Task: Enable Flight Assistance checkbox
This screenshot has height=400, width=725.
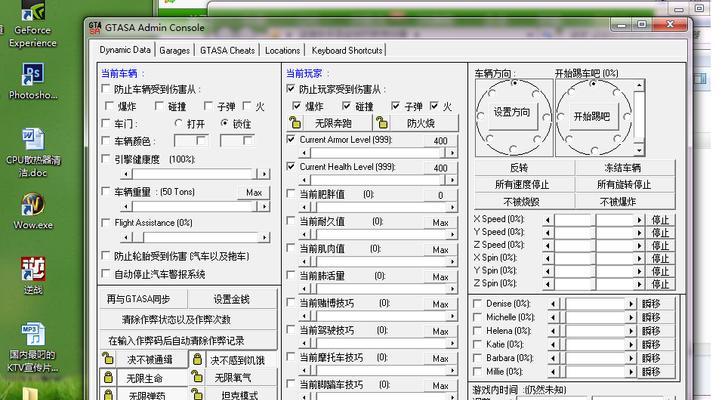Action: click(106, 222)
